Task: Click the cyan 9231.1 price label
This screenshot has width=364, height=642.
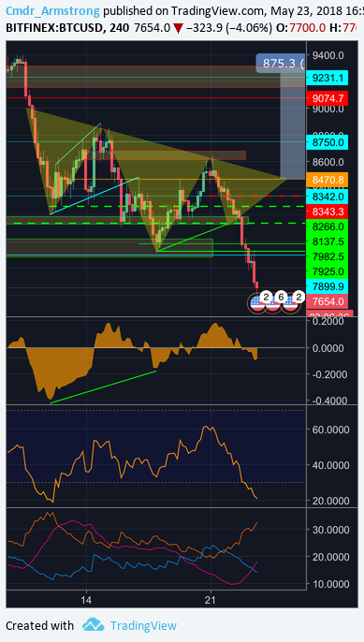Action: (x=328, y=78)
